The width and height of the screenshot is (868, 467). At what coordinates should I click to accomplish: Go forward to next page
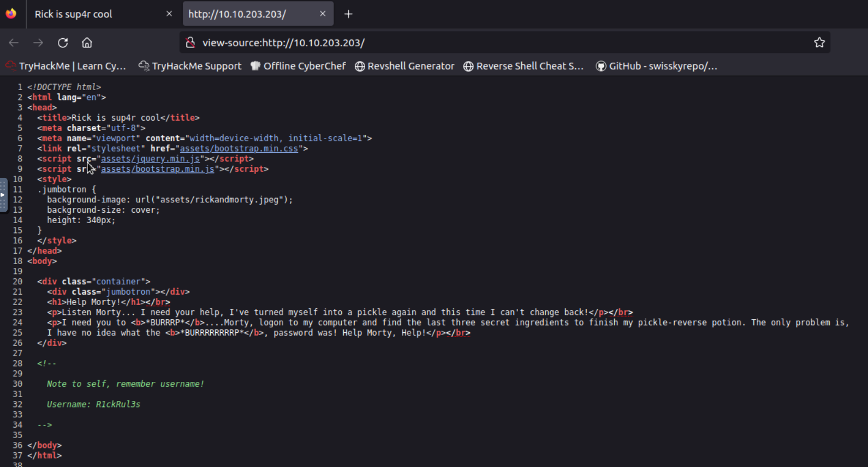tap(38, 43)
